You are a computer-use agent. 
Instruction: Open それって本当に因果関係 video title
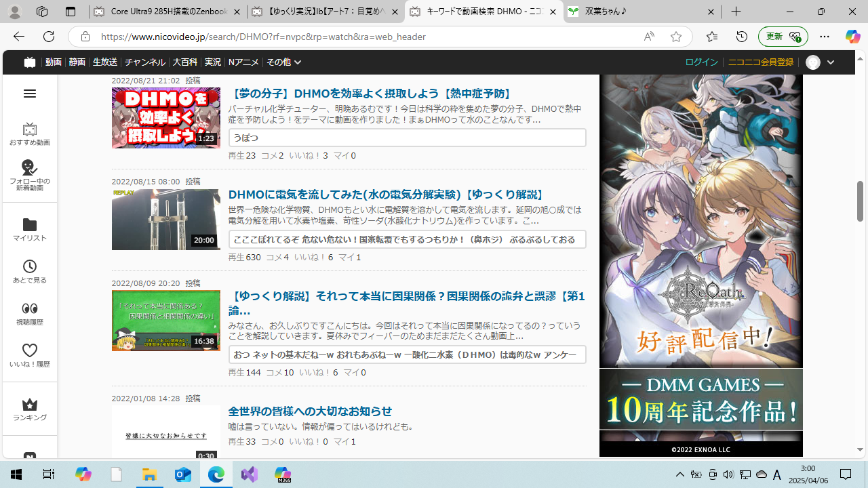pyautogui.click(x=406, y=304)
